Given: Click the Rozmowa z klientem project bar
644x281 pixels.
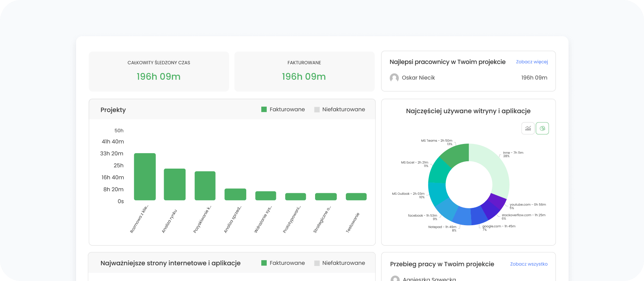Looking at the screenshot, I should click(x=145, y=177).
